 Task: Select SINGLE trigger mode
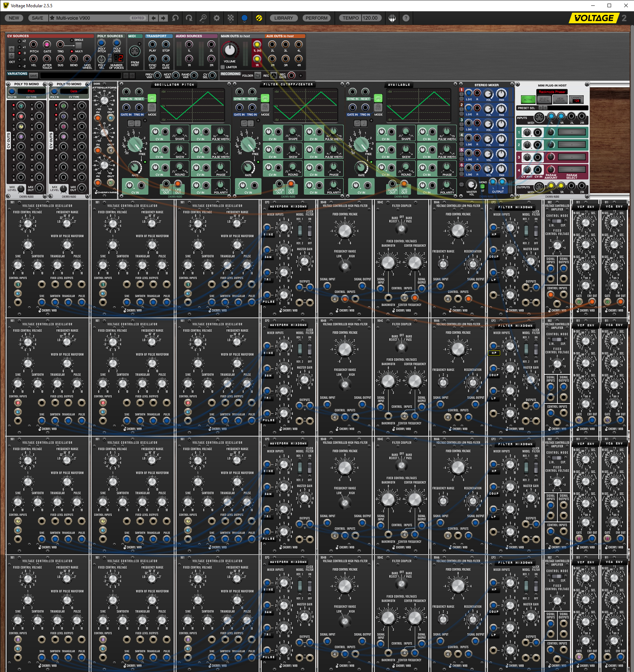click(72, 40)
